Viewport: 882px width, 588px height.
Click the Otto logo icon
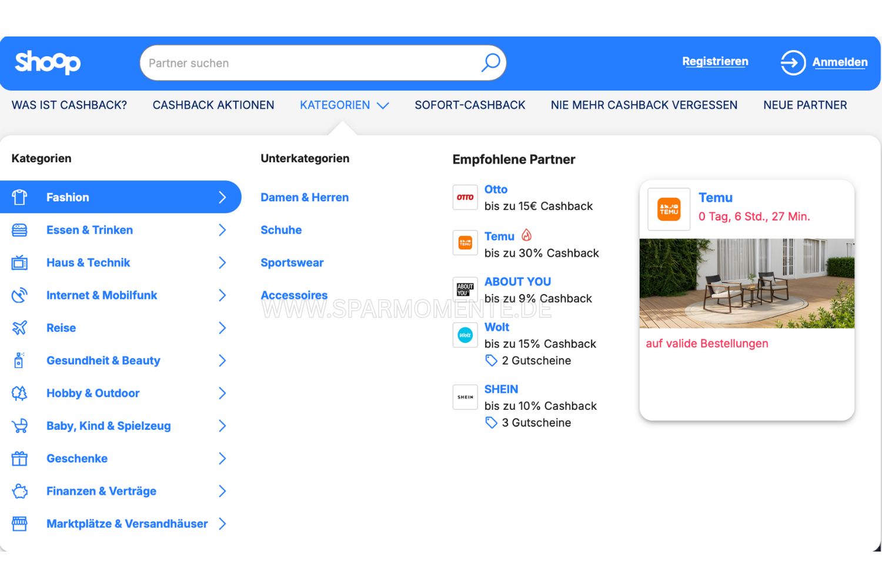tap(465, 198)
